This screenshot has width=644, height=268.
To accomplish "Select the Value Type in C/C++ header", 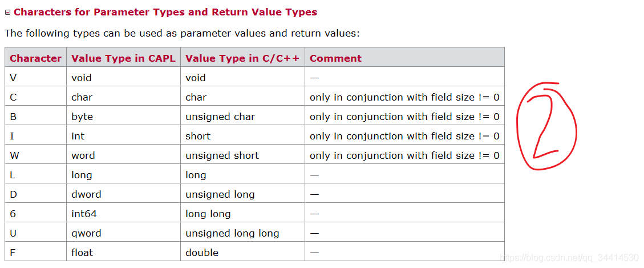I will click(x=242, y=58).
